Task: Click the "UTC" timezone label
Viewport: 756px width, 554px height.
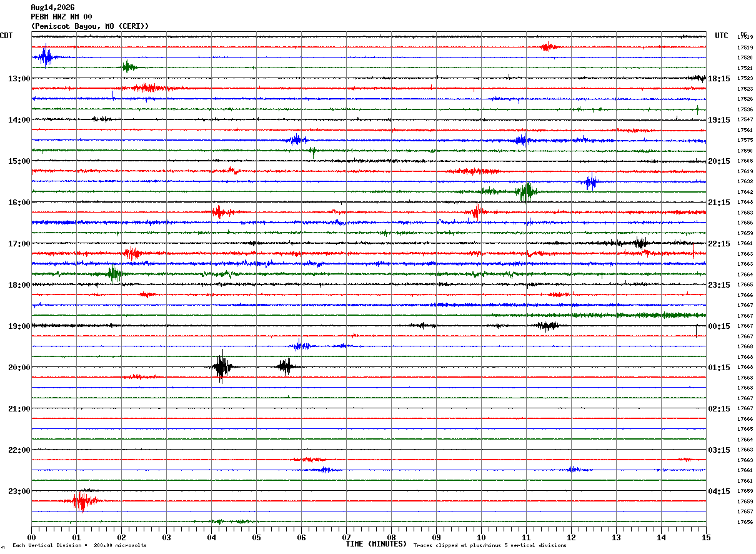Action: [x=722, y=36]
